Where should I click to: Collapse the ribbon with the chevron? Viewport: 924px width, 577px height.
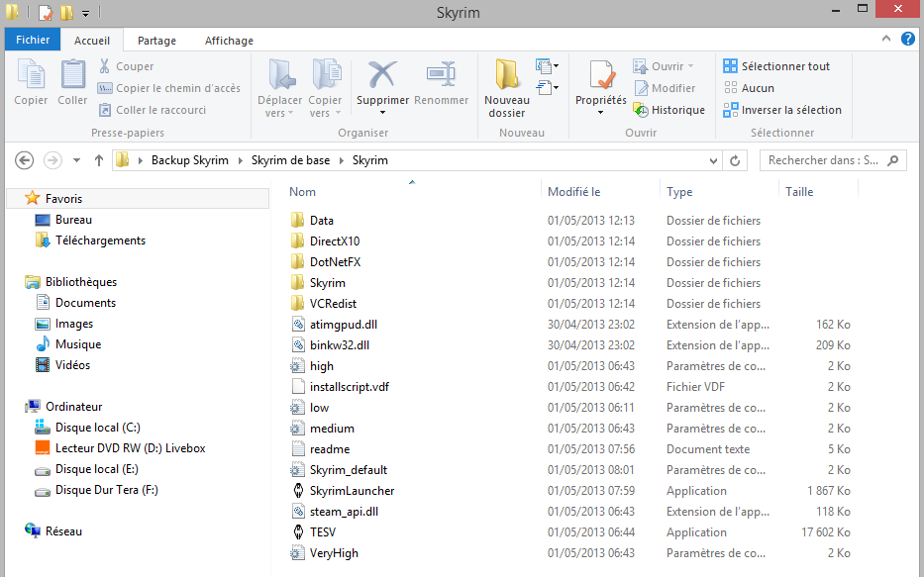click(885, 39)
